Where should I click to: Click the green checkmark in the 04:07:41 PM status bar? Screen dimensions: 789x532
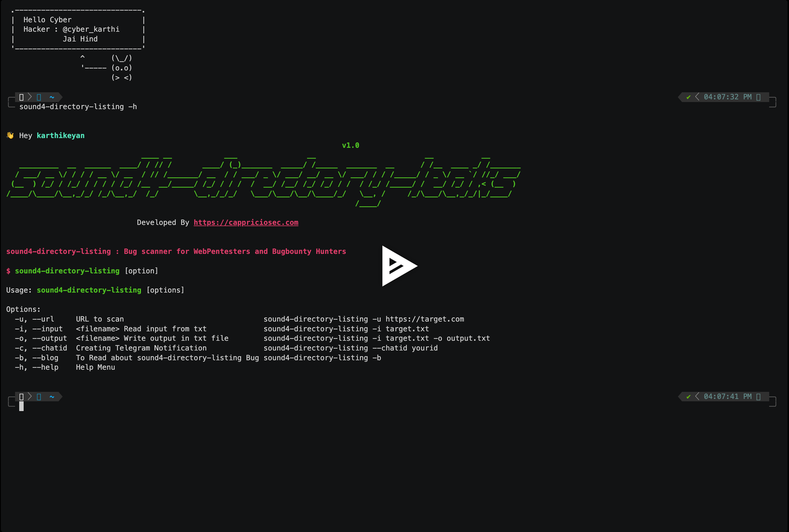tap(688, 396)
